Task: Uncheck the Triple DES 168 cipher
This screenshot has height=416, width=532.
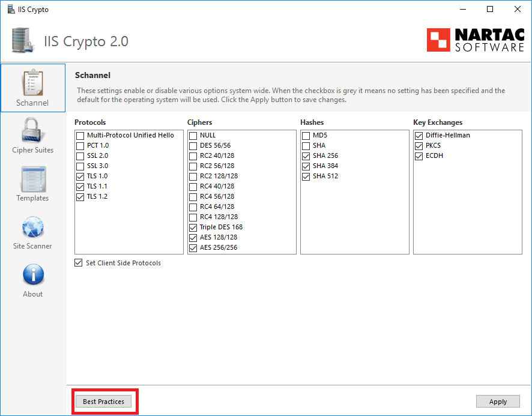Action: (193, 228)
